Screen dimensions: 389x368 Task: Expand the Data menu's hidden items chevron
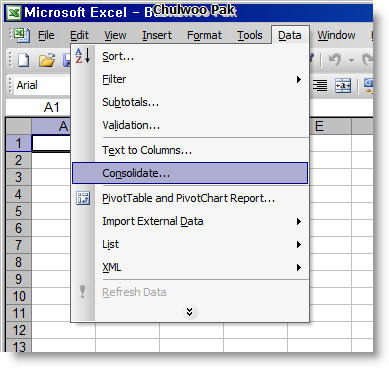[189, 312]
